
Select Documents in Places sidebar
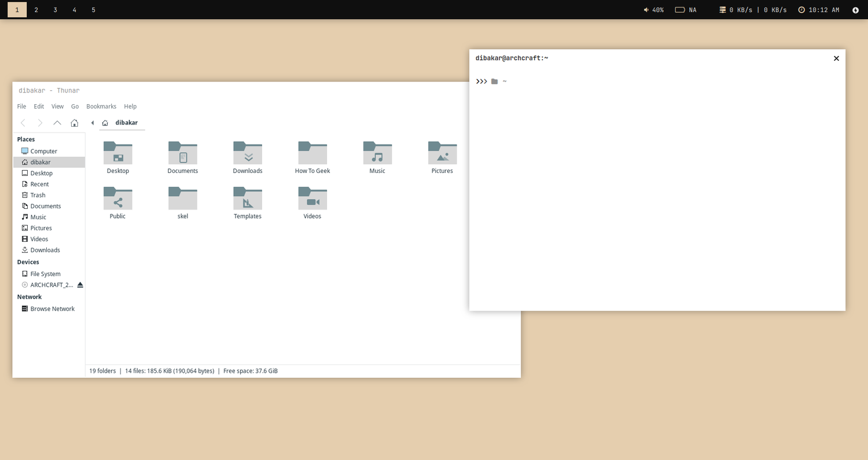[49, 206]
